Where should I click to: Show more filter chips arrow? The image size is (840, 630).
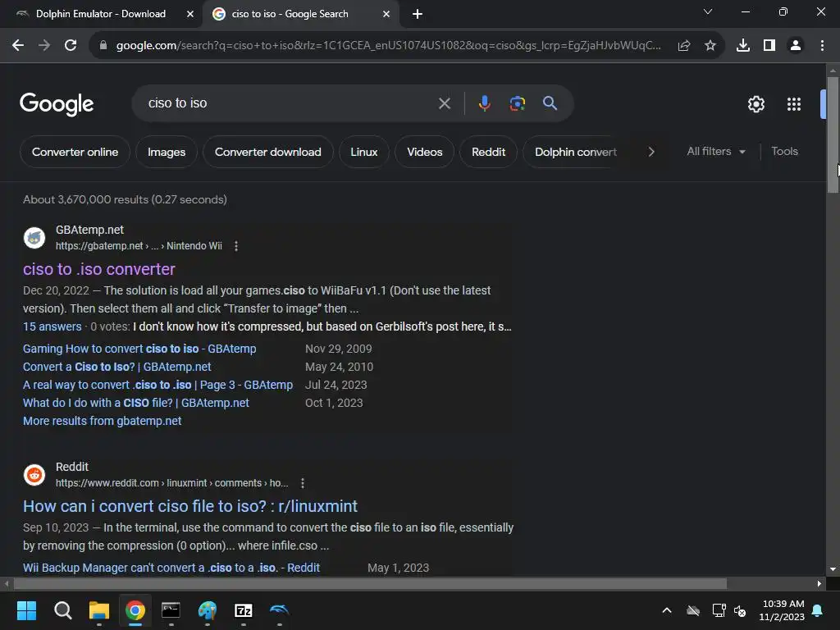(x=651, y=152)
